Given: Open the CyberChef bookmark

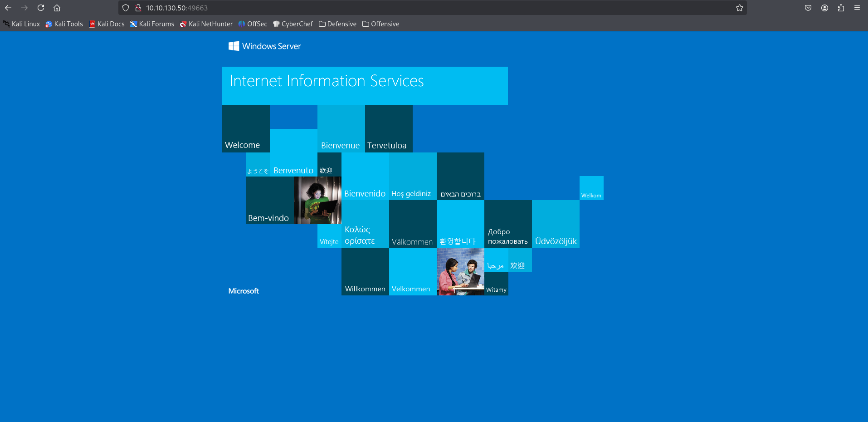Looking at the screenshot, I should click(x=293, y=24).
